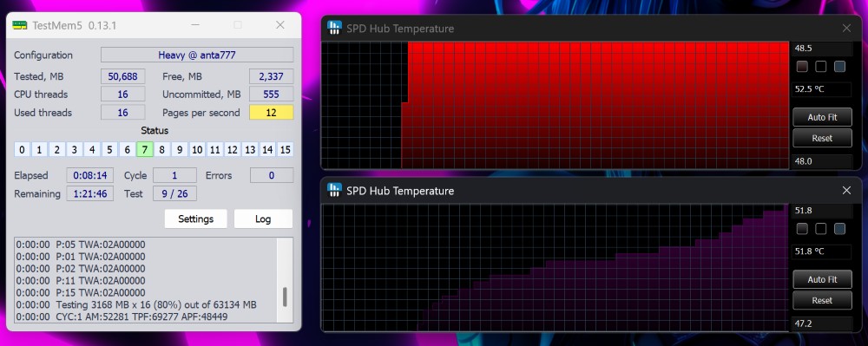Click the 48.0 lower limit field

point(822,161)
